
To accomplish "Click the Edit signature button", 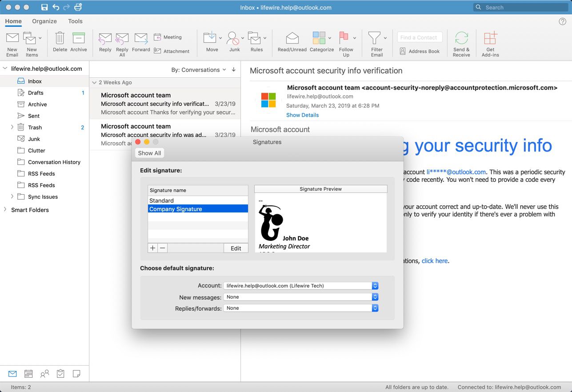I will [236, 248].
